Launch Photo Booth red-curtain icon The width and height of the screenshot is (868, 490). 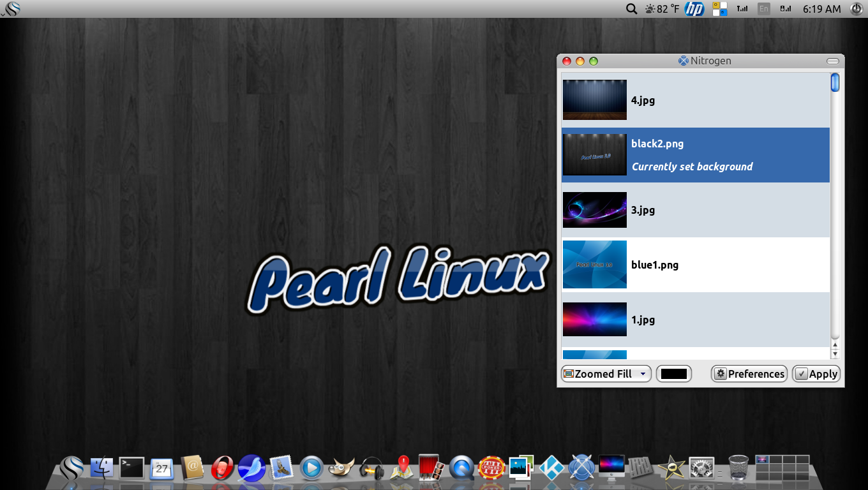coord(431,467)
